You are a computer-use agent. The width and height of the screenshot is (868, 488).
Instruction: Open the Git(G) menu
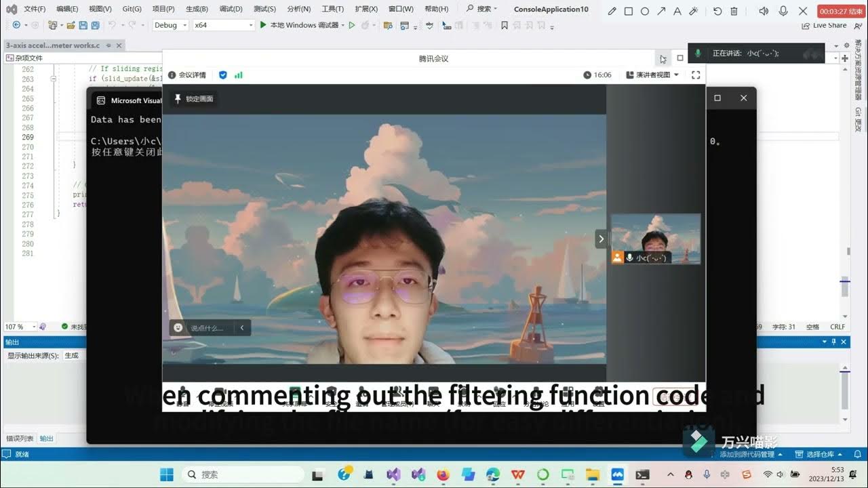(132, 9)
